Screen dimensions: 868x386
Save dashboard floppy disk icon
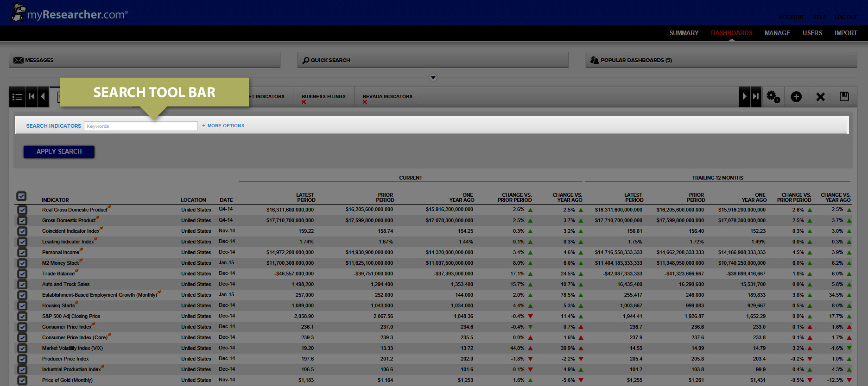pyautogui.click(x=844, y=96)
